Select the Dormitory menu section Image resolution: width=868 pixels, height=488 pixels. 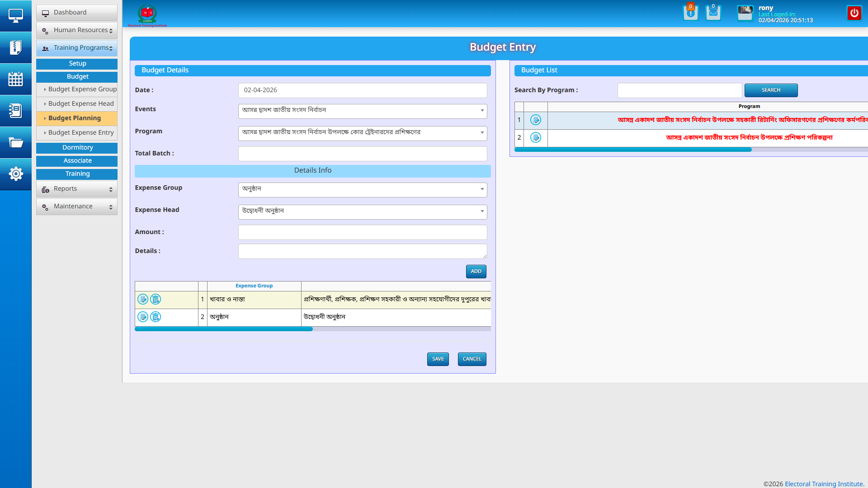[77, 148]
